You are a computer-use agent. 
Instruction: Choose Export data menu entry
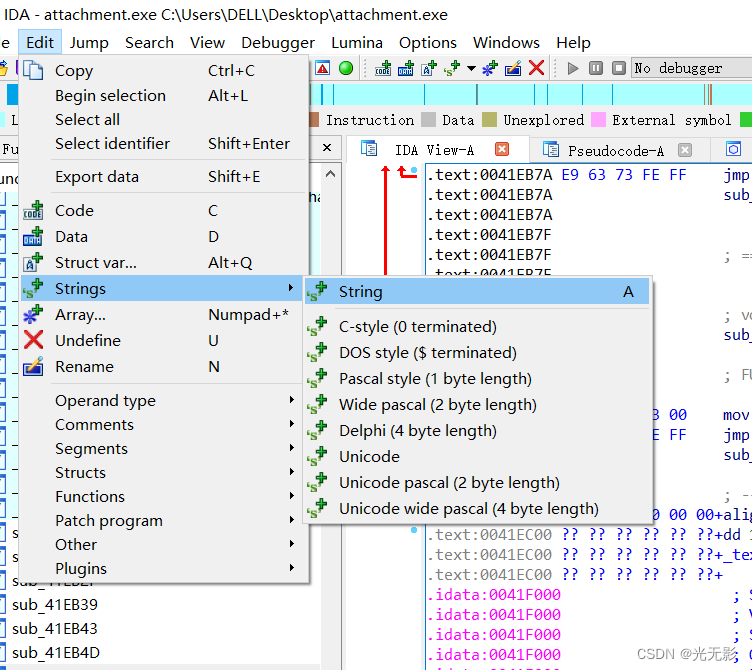pos(165,176)
